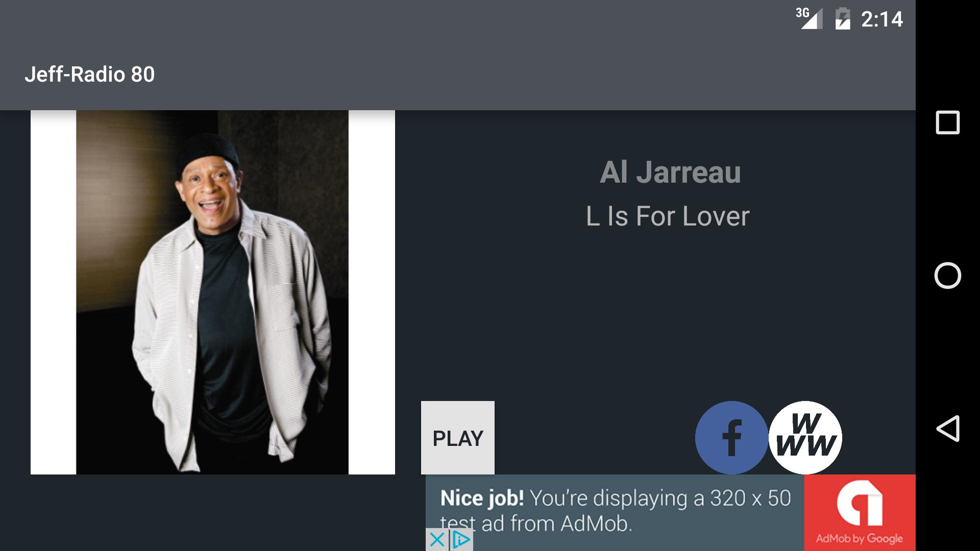Tap the PLAY button

[x=457, y=438]
